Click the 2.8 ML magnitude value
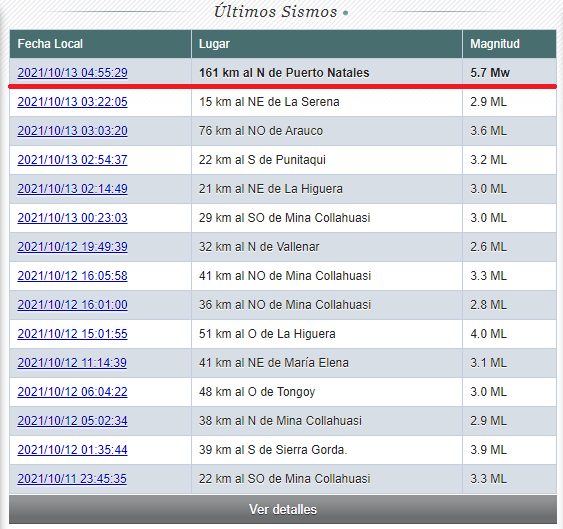563x529 pixels. (x=489, y=305)
